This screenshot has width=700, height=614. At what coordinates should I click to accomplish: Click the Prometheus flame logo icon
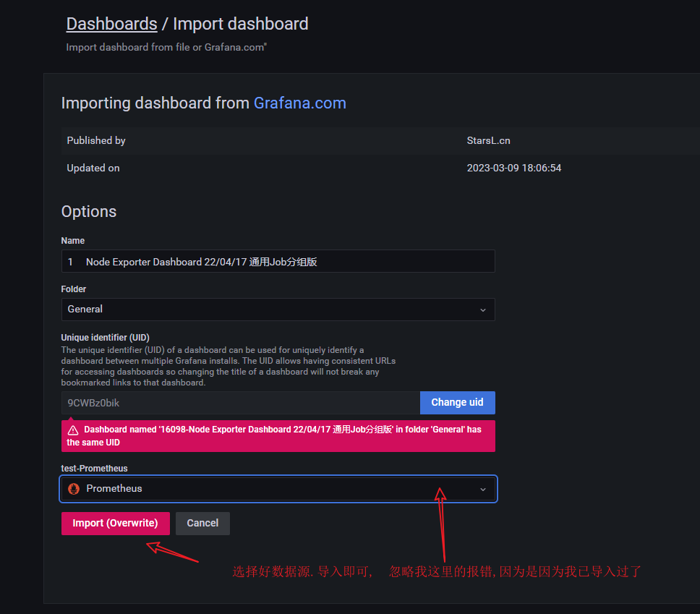click(x=74, y=488)
